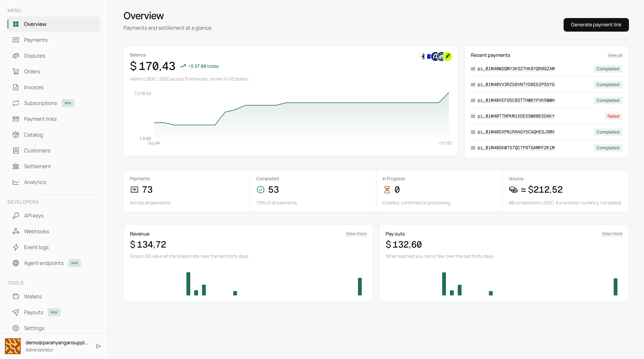Click View all recent payments
644x359 pixels.
click(615, 55)
